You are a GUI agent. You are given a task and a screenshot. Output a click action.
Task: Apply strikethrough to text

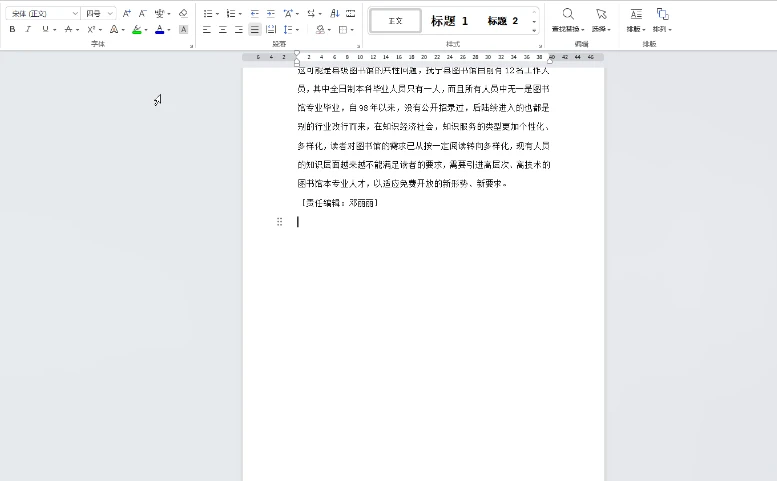pyautogui.click(x=68, y=30)
